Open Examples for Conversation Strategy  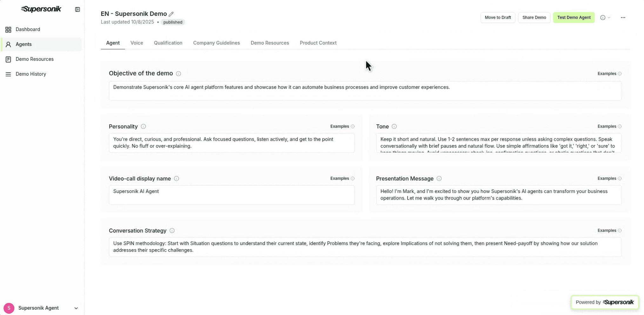click(609, 231)
